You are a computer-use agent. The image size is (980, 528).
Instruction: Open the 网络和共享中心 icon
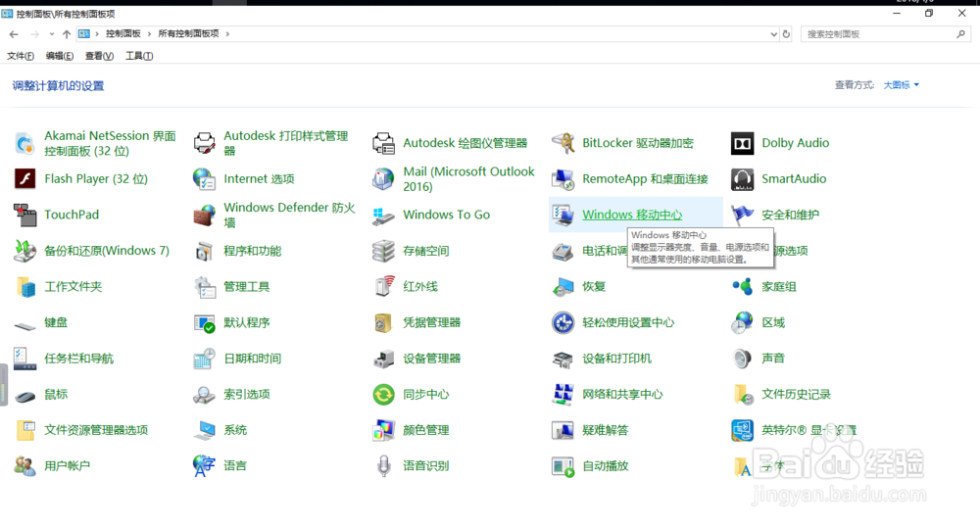point(563,394)
